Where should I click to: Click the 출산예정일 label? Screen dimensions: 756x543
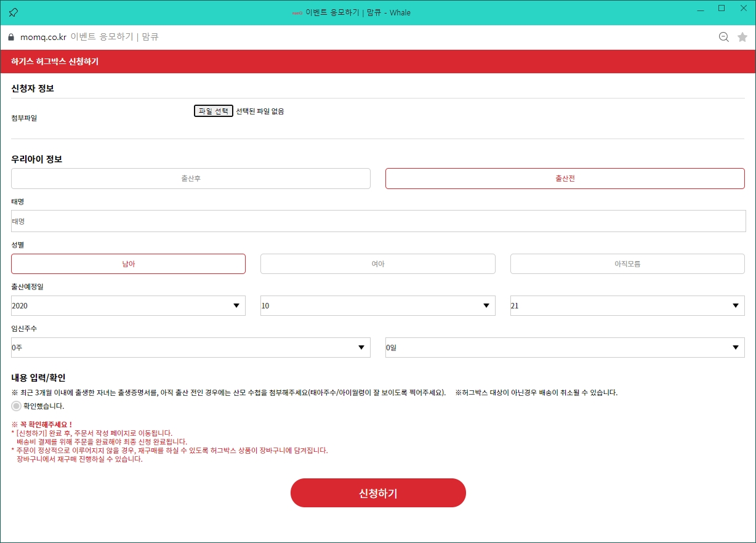27,287
